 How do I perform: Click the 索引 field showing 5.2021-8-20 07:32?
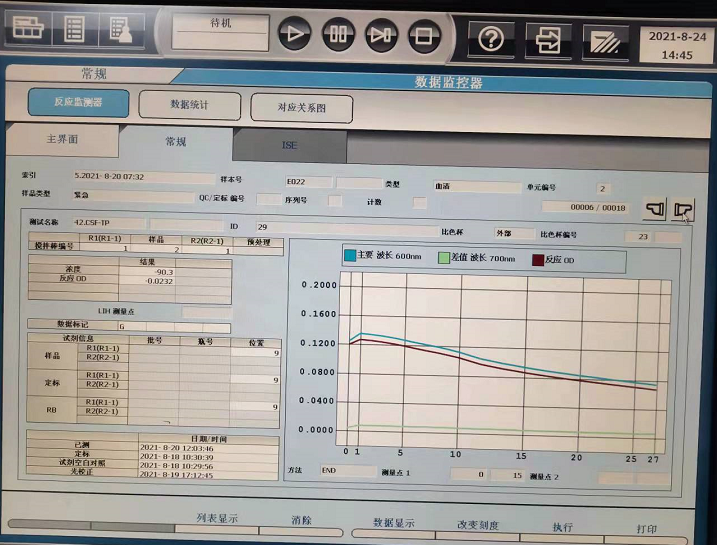pos(144,177)
